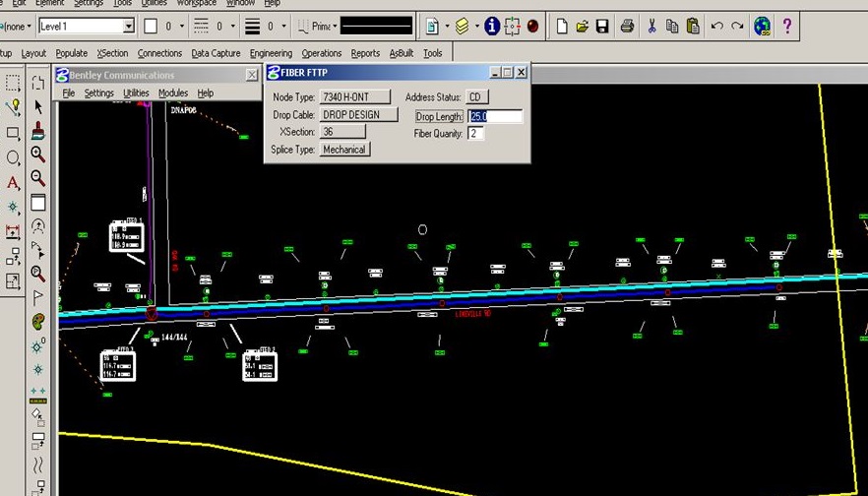Open a file with folder icon

582,26
